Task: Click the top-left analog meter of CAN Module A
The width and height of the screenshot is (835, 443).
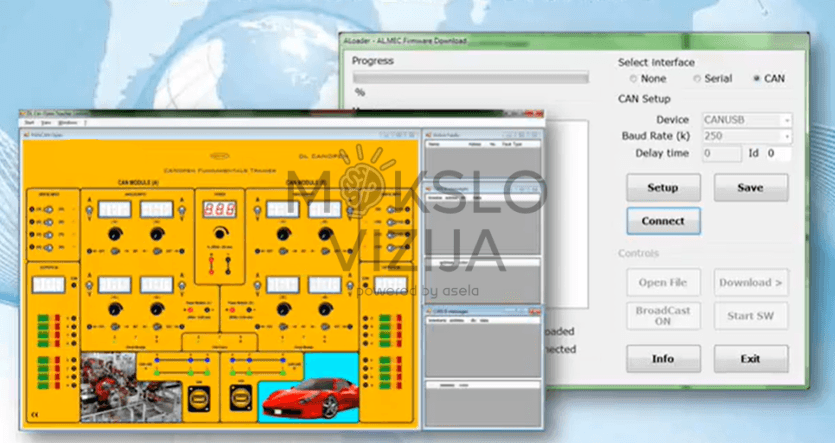Action: point(114,209)
